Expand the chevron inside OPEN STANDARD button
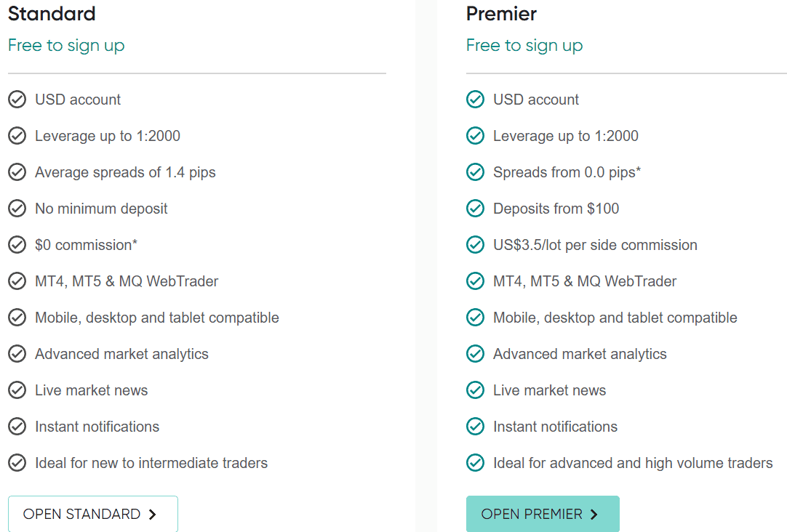The height and width of the screenshot is (532, 787). (152, 513)
